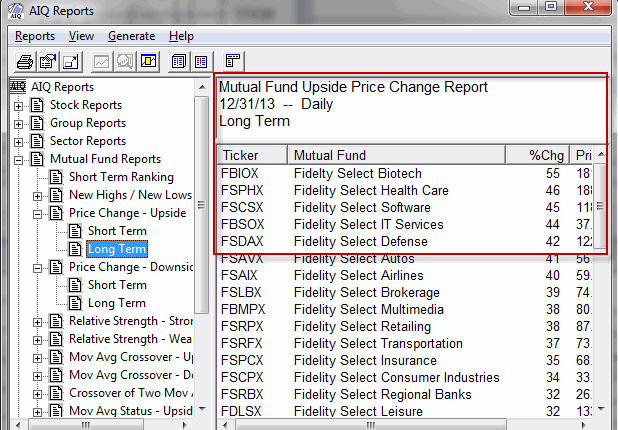618x430 pixels.
Task: Click the tree layout toolbar icon
Action: 233,61
